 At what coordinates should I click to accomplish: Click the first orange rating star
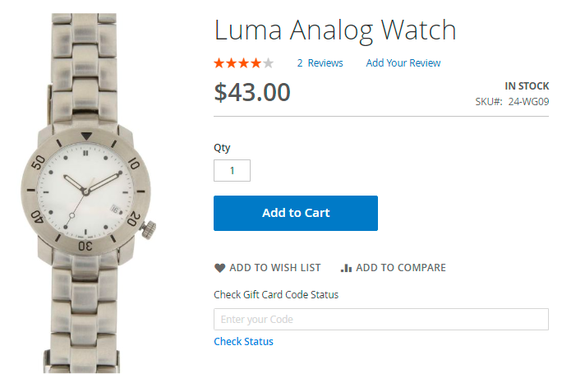tap(219, 63)
